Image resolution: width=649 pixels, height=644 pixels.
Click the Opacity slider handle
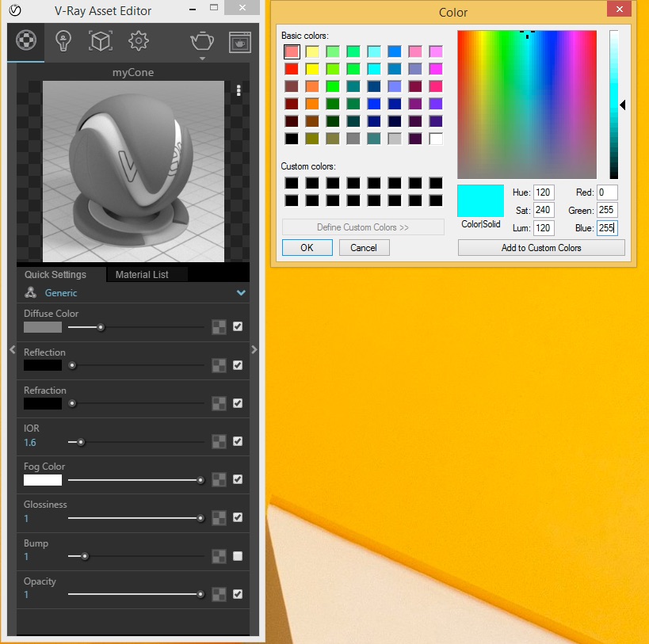[200, 594]
